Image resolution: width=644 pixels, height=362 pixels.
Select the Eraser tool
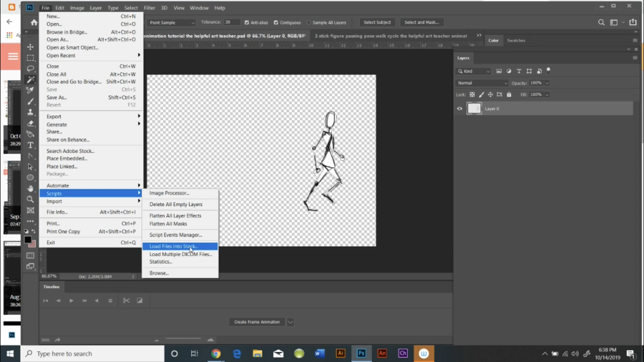coord(30,123)
